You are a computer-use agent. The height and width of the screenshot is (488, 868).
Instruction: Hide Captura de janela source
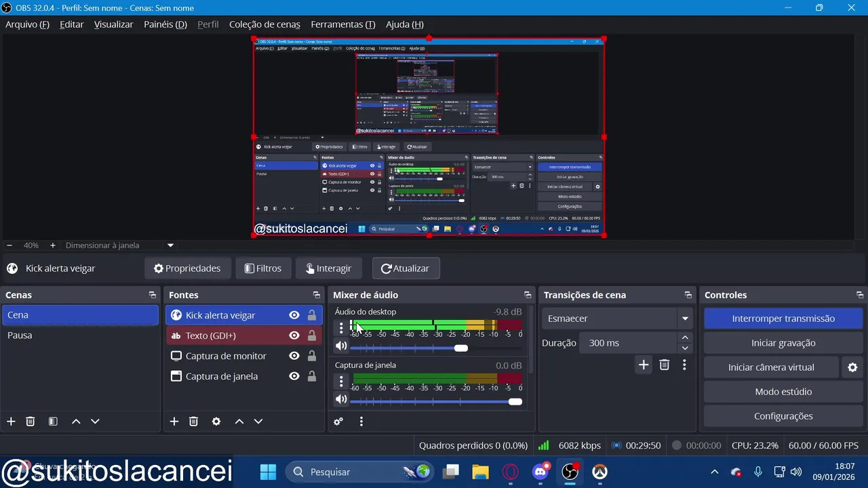(x=294, y=376)
